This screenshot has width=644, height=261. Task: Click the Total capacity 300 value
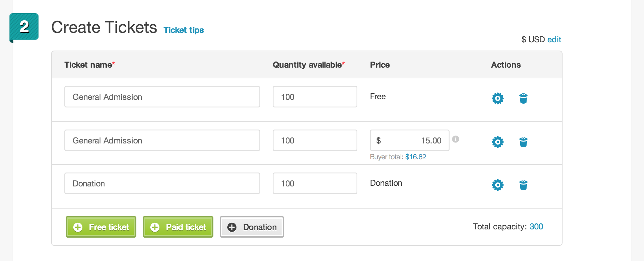pos(536,227)
